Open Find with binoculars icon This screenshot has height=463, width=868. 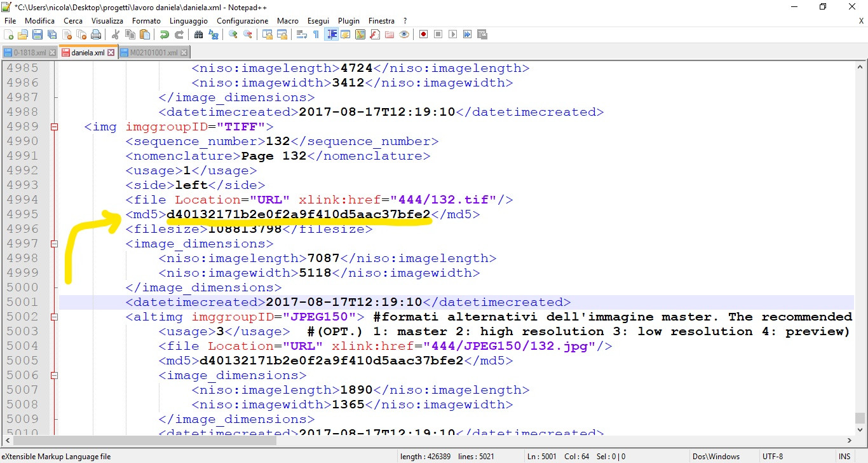[x=199, y=34]
